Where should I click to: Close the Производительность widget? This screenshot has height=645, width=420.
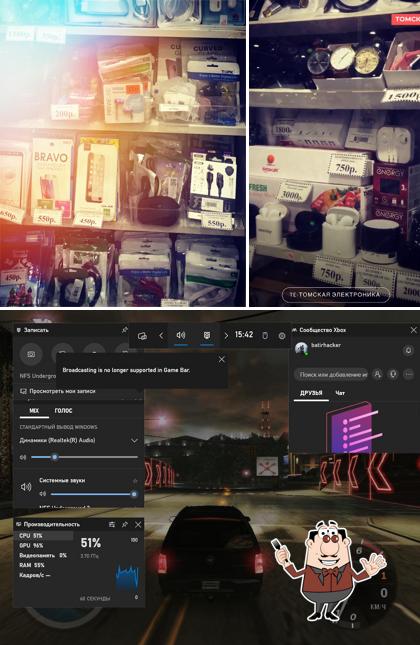point(138,524)
